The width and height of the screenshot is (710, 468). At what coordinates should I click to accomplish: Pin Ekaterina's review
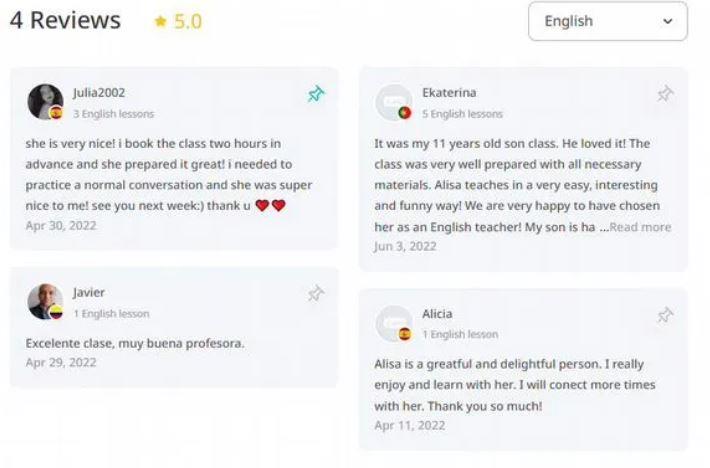665,94
